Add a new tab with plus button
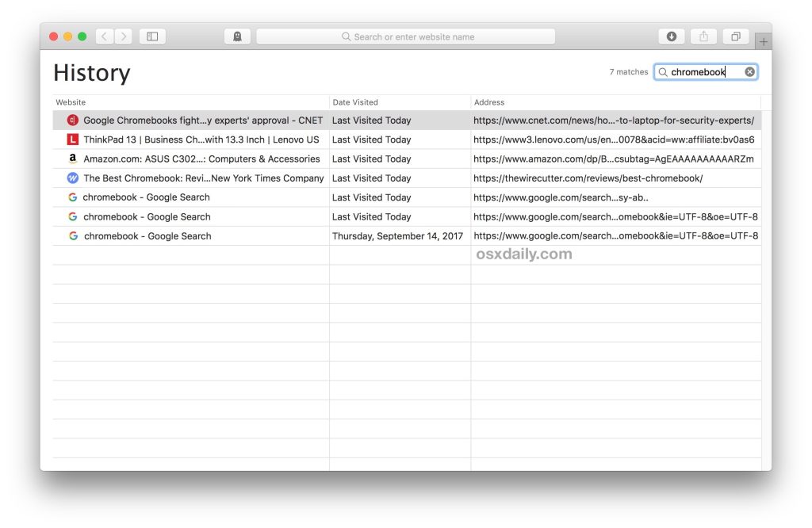The height and width of the screenshot is (528, 812). tap(764, 42)
